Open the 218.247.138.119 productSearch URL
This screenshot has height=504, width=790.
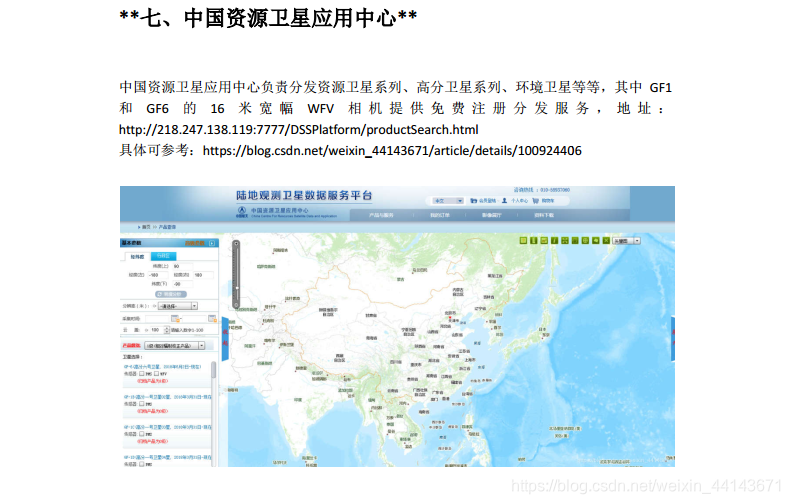[x=298, y=130]
